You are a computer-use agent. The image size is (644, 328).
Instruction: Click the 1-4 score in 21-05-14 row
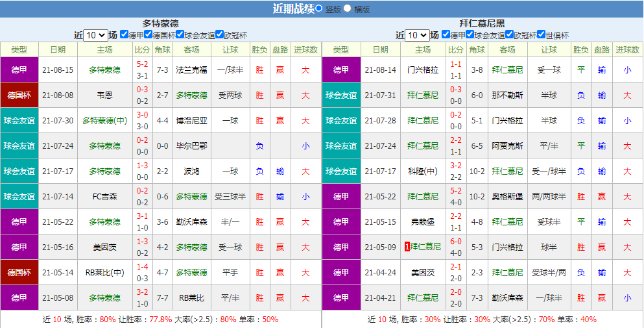tap(143, 267)
